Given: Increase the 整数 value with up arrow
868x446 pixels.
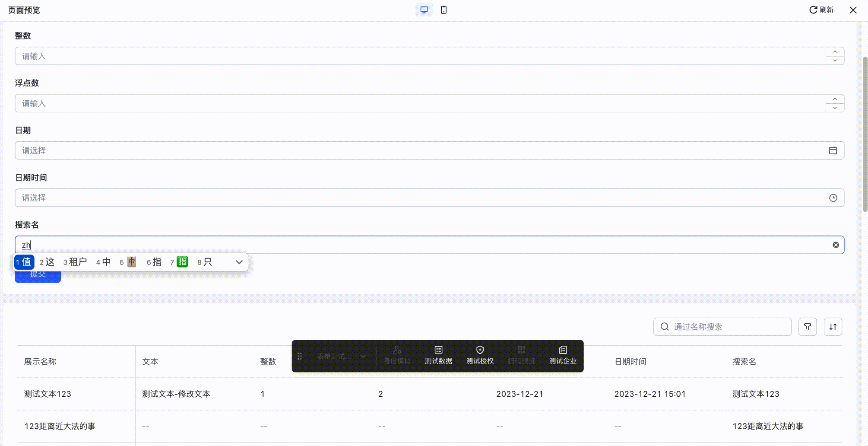Looking at the screenshot, I should pos(835,51).
